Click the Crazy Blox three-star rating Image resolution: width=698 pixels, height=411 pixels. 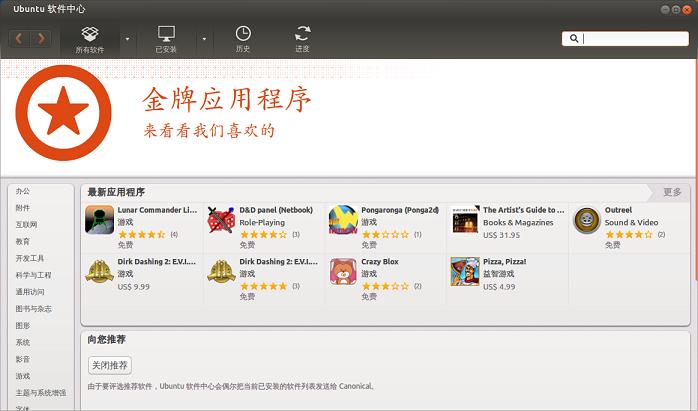tap(385, 286)
